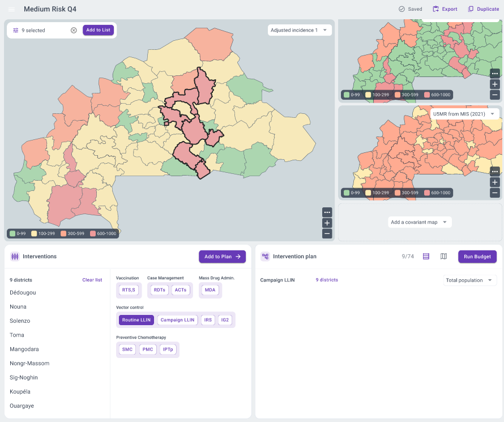Enable the SMC preventive chemotherapy option

pyautogui.click(x=127, y=349)
